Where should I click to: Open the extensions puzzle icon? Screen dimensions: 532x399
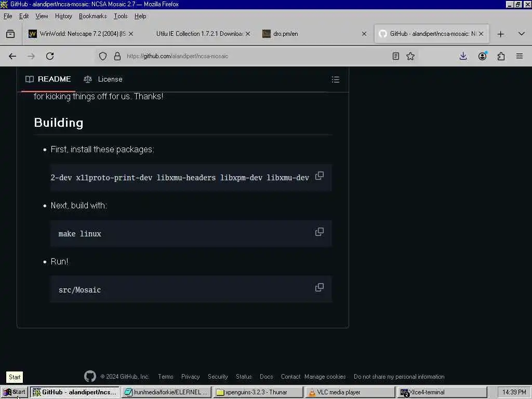point(501,56)
